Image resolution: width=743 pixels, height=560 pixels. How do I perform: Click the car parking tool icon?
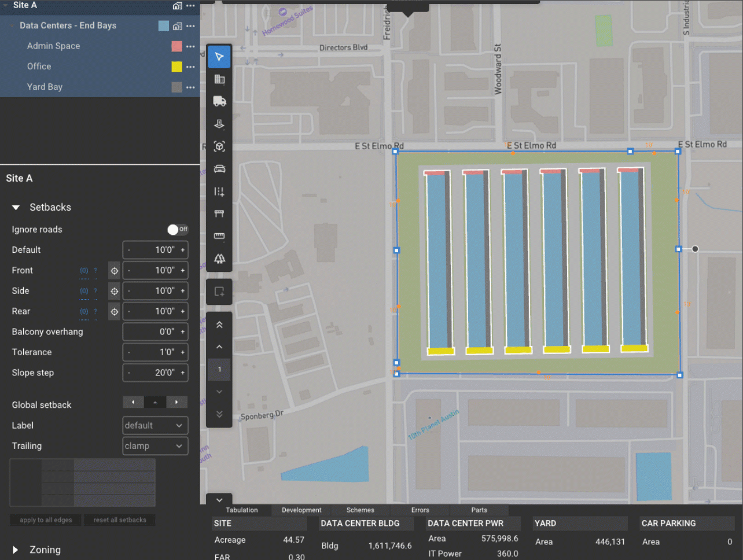click(219, 169)
